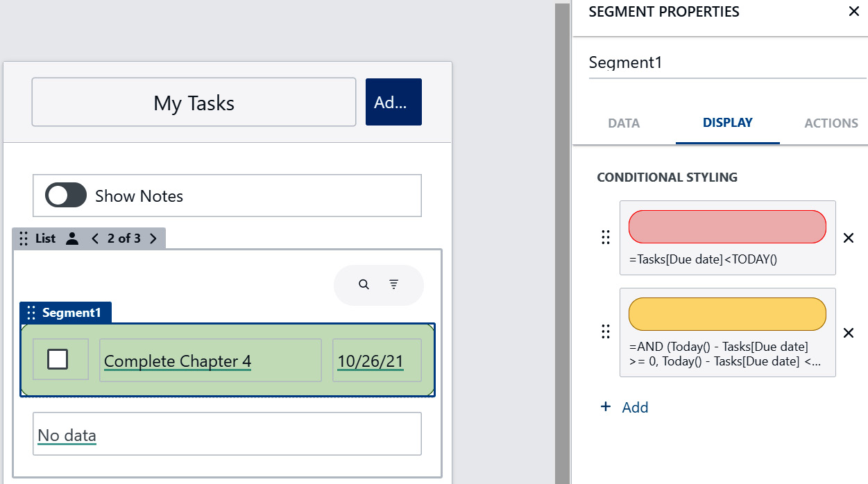Toggle the Show Notes switch

(66, 196)
